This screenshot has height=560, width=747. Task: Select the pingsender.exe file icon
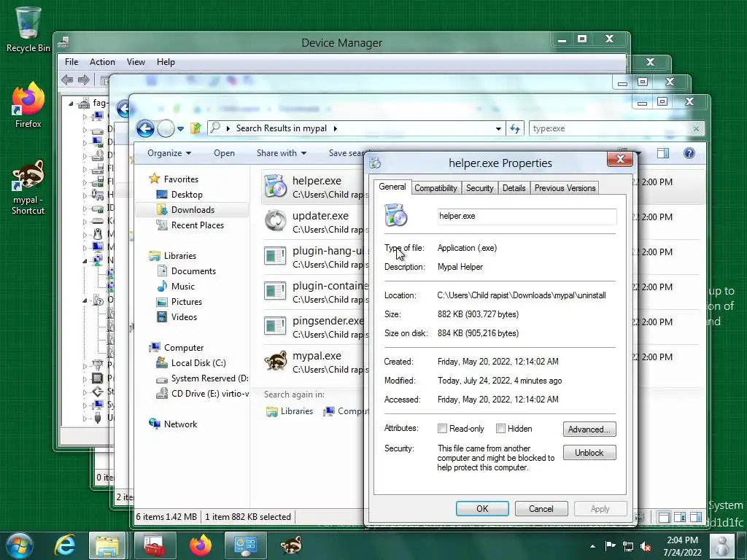click(x=275, y=326)
